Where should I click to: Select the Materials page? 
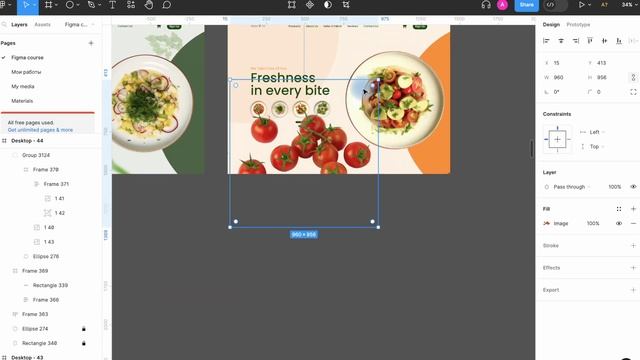pos(22,101)
